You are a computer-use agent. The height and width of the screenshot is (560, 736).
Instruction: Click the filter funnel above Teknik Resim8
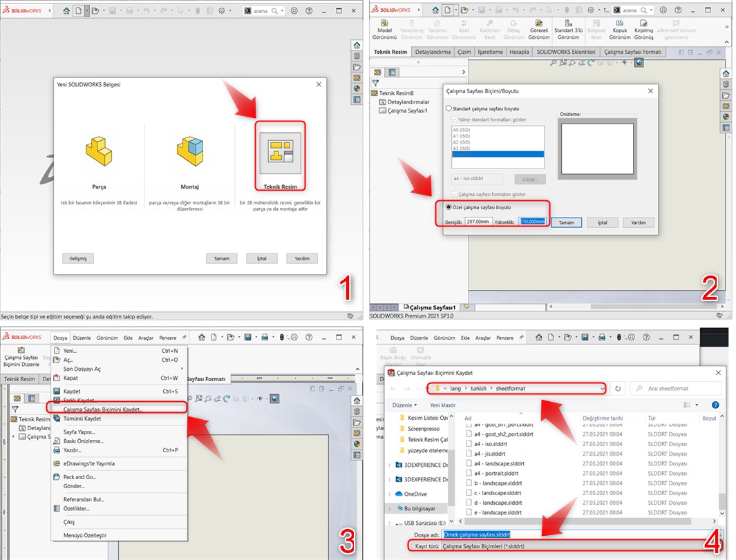coord(375,83)
